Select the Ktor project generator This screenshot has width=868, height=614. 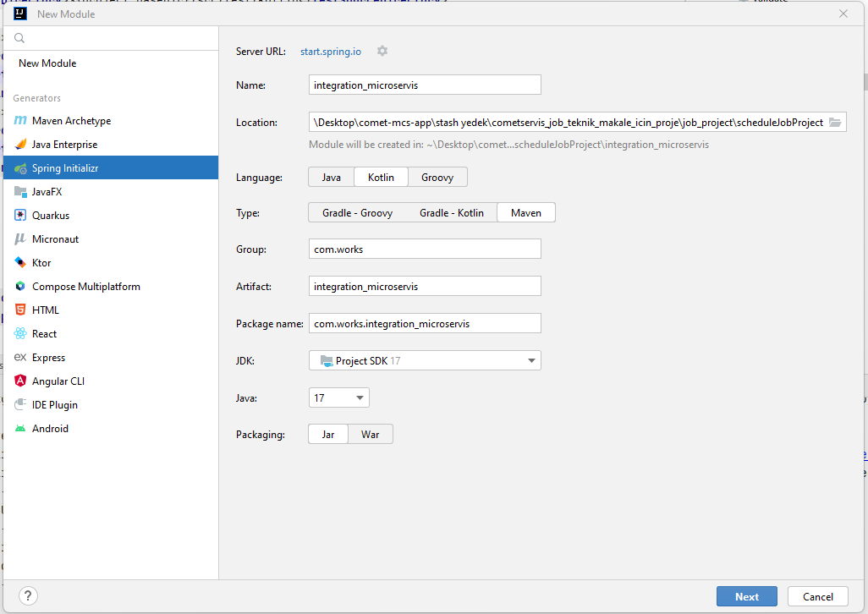coord(40,262)
